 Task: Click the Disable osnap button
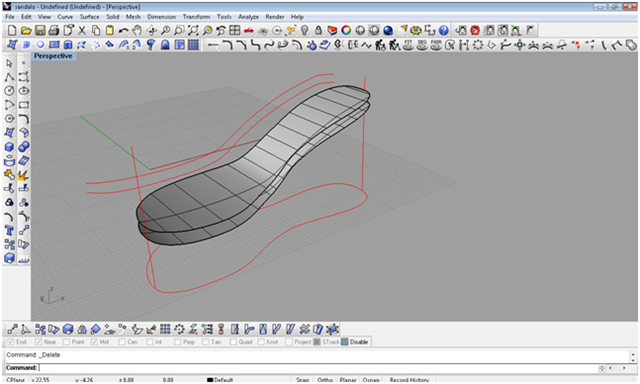(355, 342)
